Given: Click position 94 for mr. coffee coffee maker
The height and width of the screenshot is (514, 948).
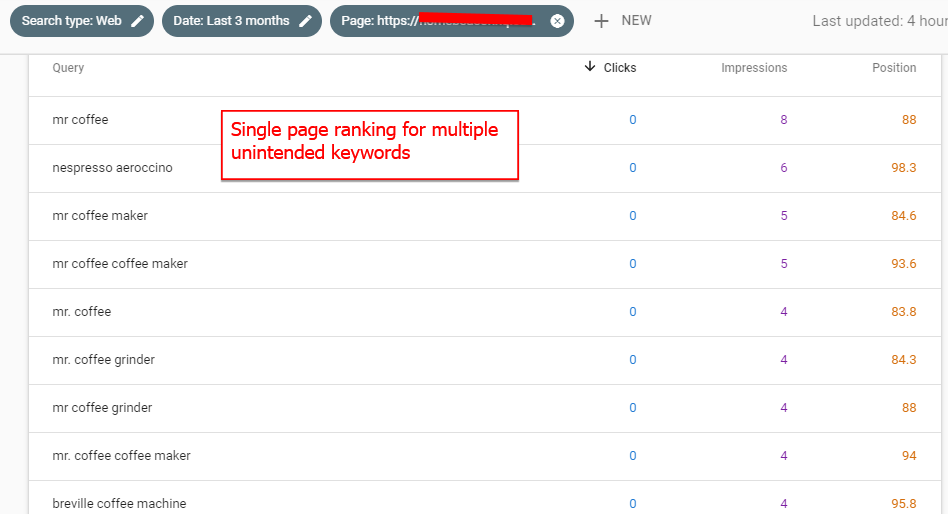Looking at the screenshot, I should click(909, 455).
